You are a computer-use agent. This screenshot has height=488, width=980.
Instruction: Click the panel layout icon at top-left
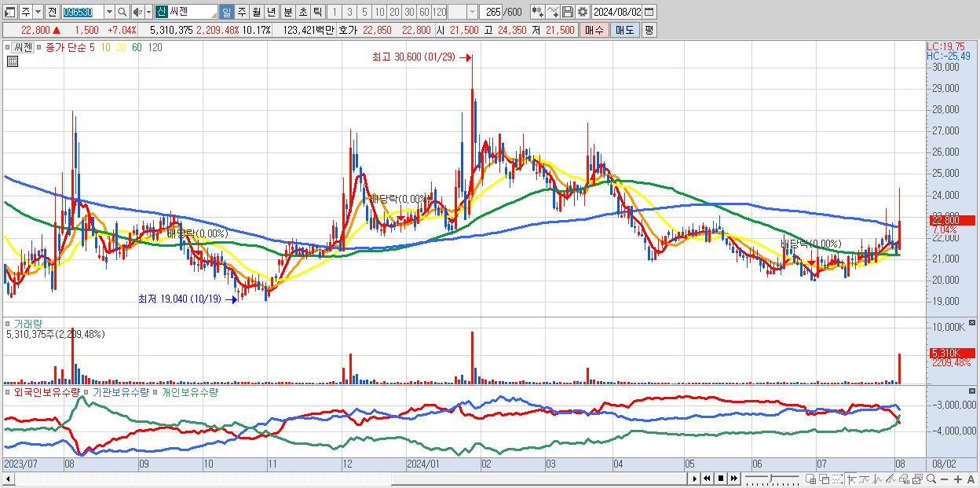[9, 12]
